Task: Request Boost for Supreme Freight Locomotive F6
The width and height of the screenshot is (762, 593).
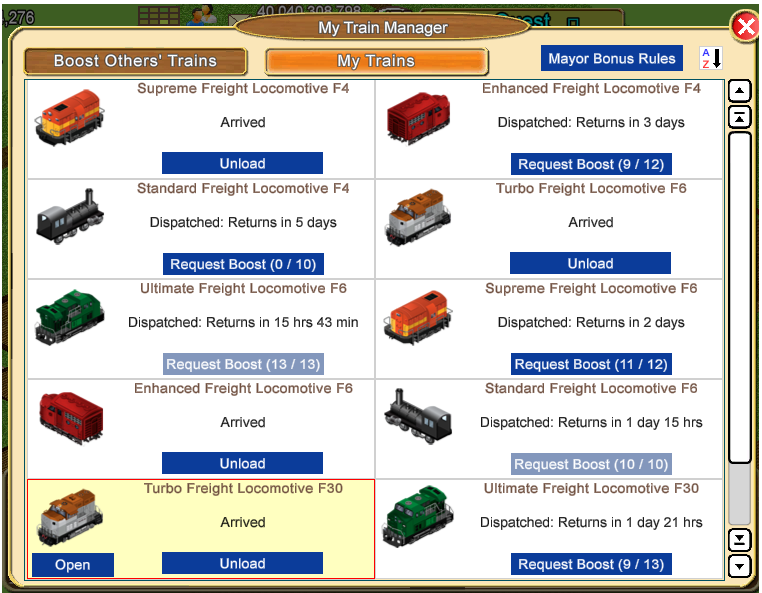Action: tap(591, 364)
